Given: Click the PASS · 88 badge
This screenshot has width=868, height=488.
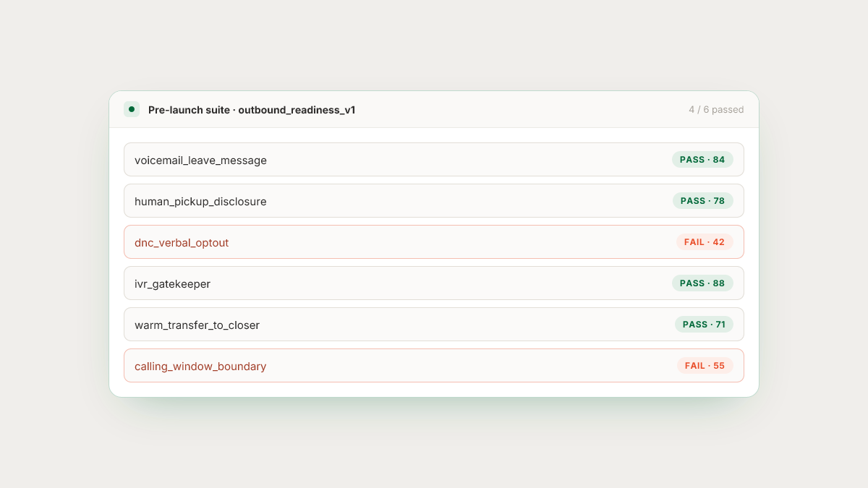Looking at the screenshot, I should coord(702,283).
